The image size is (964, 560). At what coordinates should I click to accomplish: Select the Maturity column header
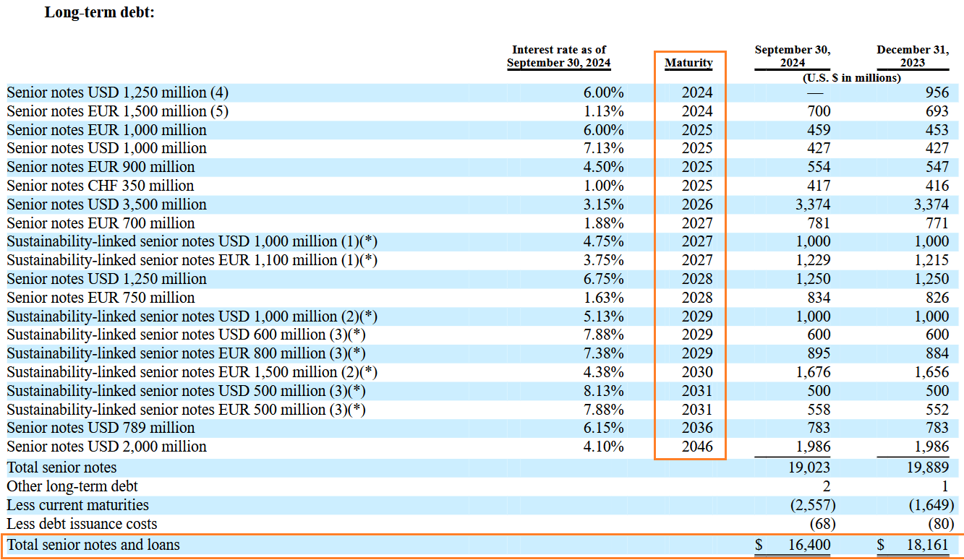pos(688,64)
